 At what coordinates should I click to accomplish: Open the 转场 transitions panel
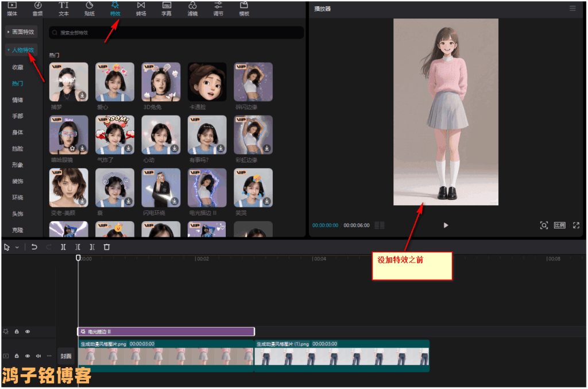(x=141, y=9)
